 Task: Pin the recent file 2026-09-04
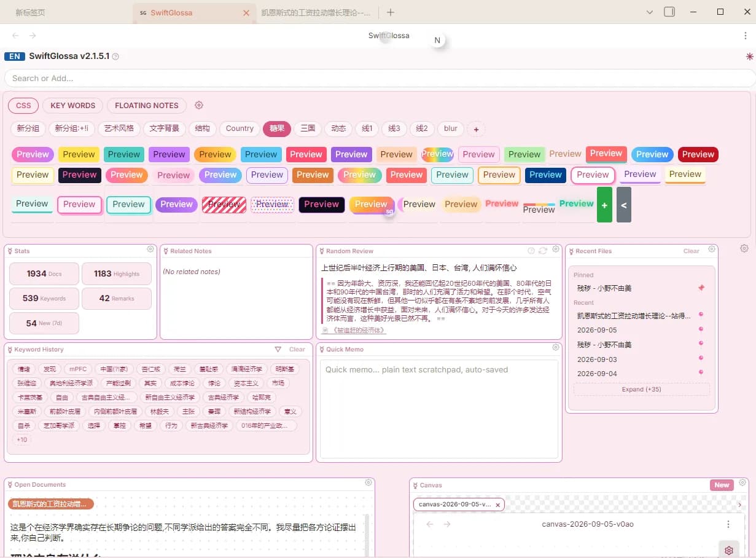(x=701, y=372)
